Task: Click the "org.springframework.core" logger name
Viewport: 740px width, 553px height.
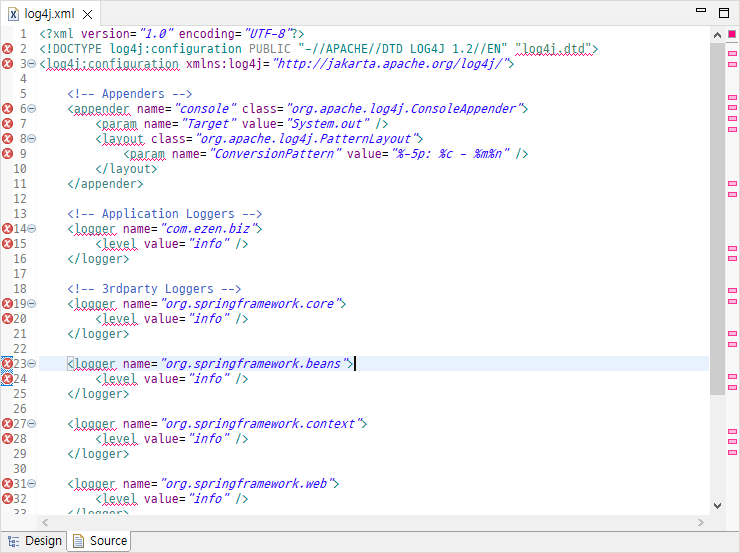Action: (x=251, y=304)
